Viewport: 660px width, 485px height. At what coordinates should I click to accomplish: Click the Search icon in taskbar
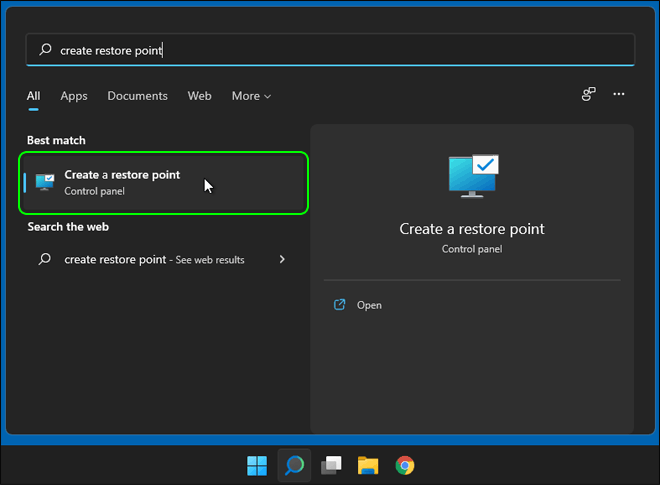[294, 466]
